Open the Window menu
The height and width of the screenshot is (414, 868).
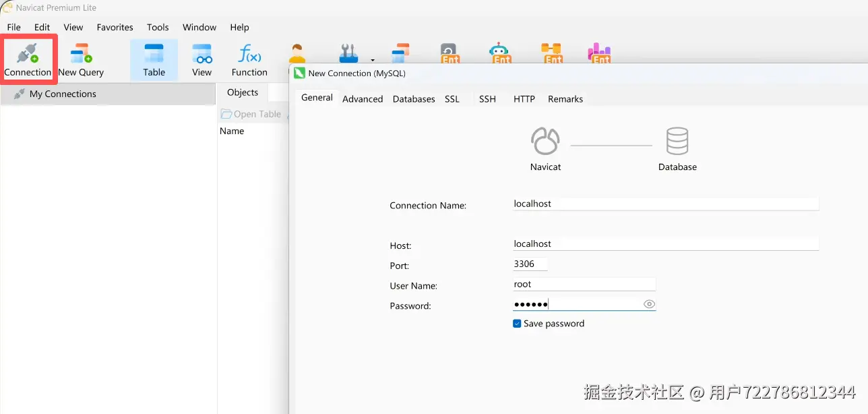coord(199,27)
